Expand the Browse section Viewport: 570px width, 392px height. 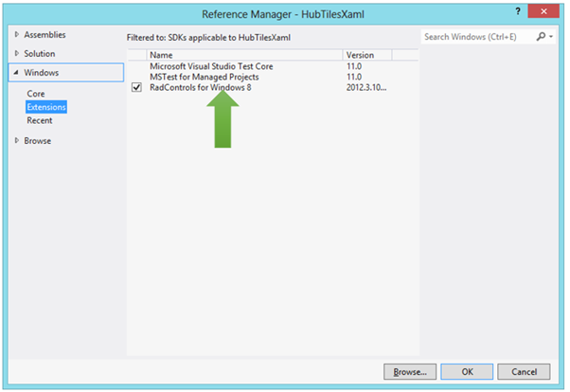click(x=16, y=141)
